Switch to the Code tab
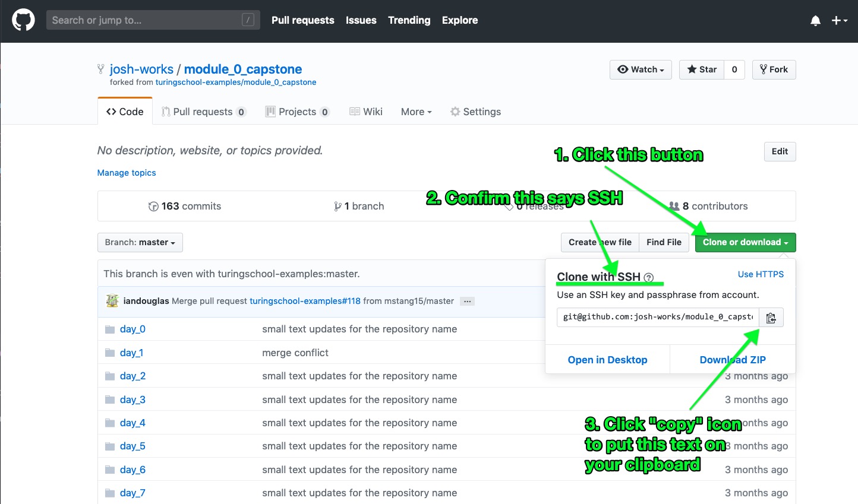This screenshot has height=504, width=858. click(125, 112)
